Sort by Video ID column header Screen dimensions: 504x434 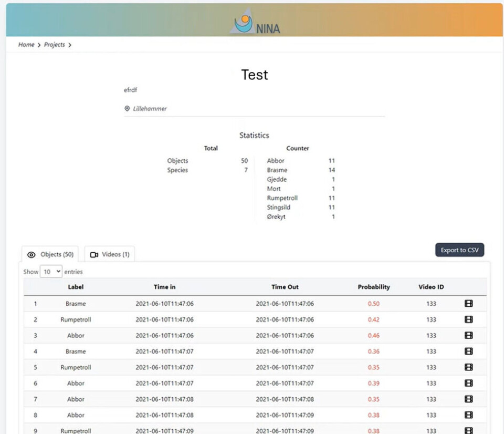(431, 287)
